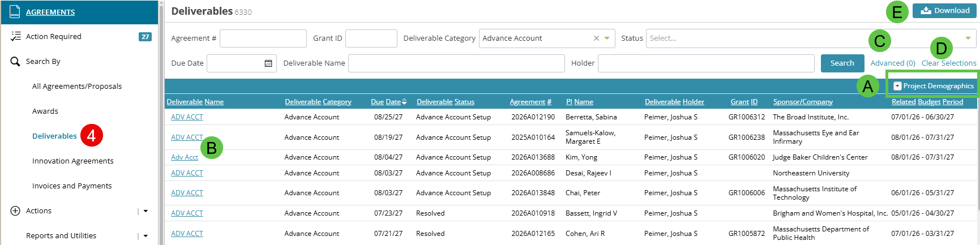Open the Status select dropdown
The image size is (980, 245).
[x=811, y=38]
